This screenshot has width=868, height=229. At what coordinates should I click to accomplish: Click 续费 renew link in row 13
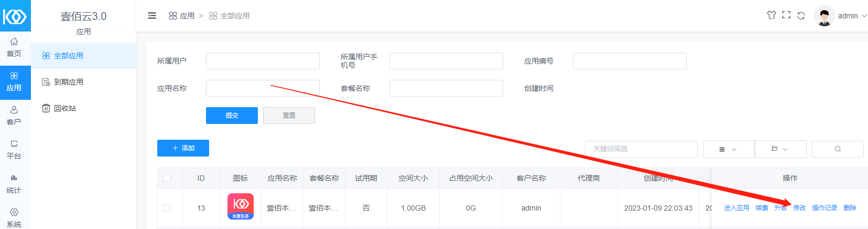[x=762, y=208]
